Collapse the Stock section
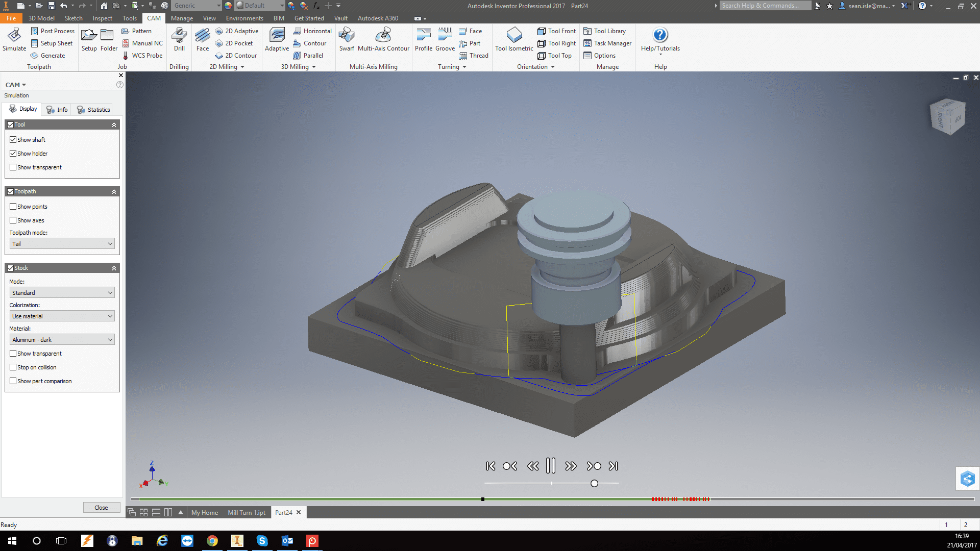Screen dimensions: 980x551 (x=114, y=268)
